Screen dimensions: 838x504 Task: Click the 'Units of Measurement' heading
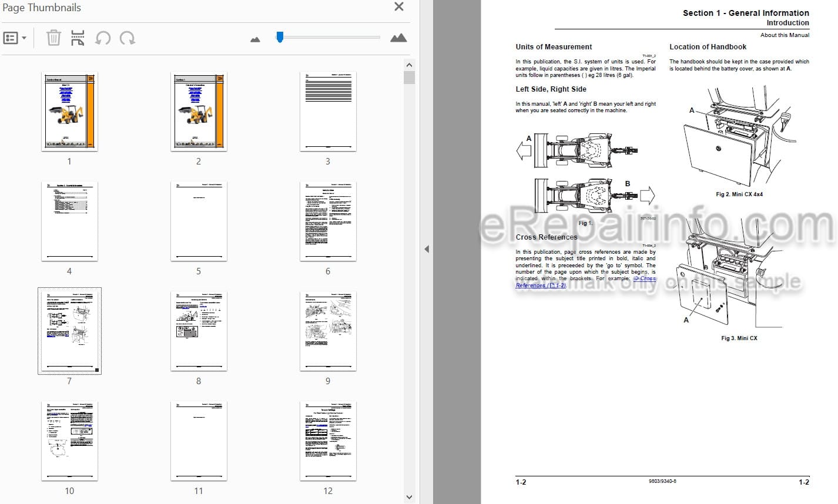coord(554,47)
